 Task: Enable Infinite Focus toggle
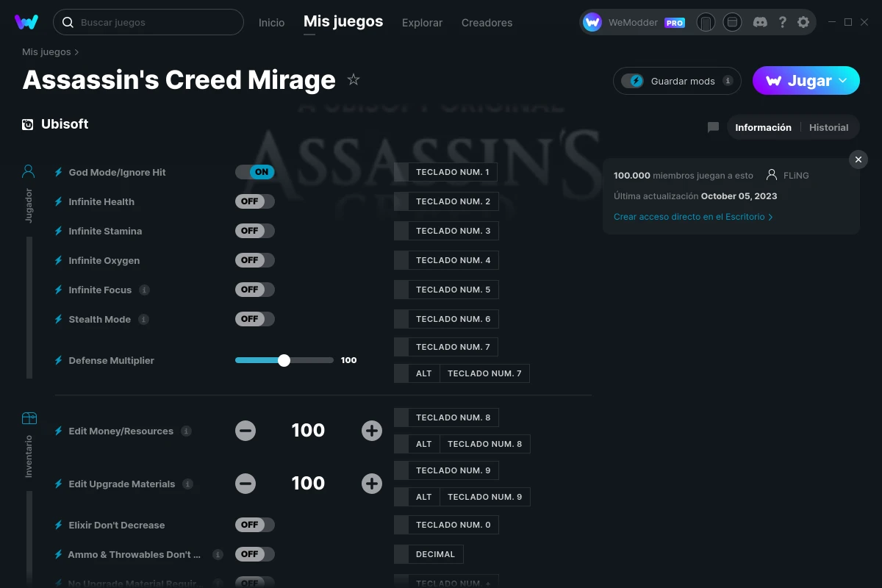tap(255, 290)
